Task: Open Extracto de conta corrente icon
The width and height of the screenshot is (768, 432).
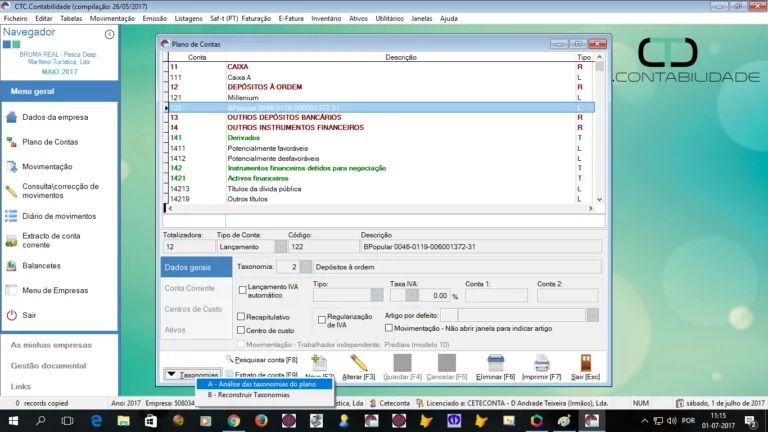Action: (x=11, y=240)
